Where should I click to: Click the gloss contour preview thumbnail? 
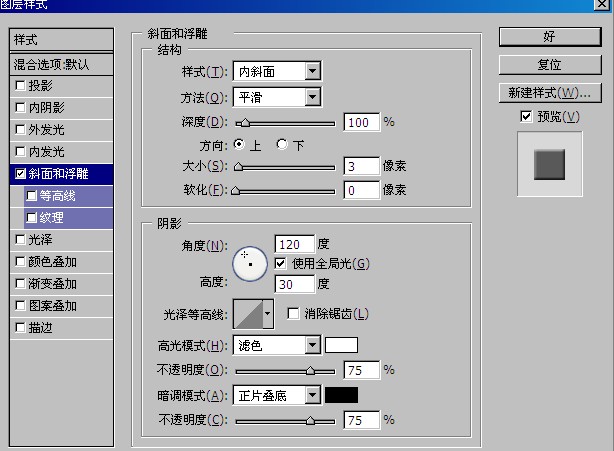click(248, 314)
